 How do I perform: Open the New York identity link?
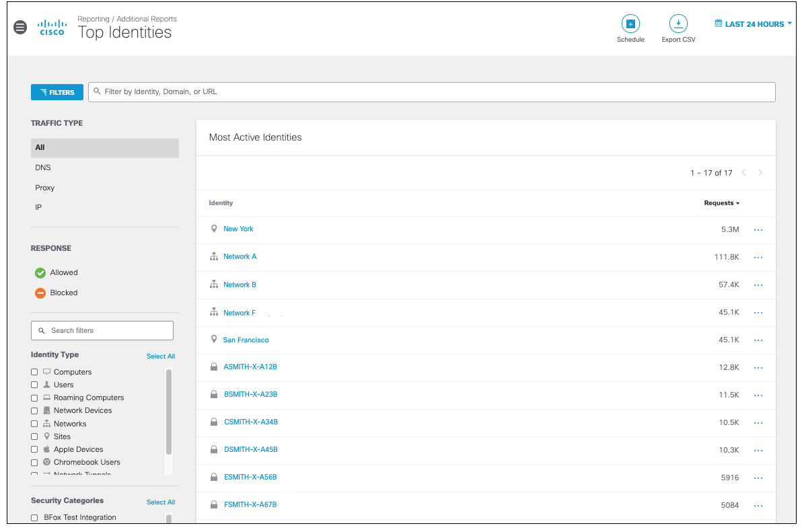[x=238, y=229]
